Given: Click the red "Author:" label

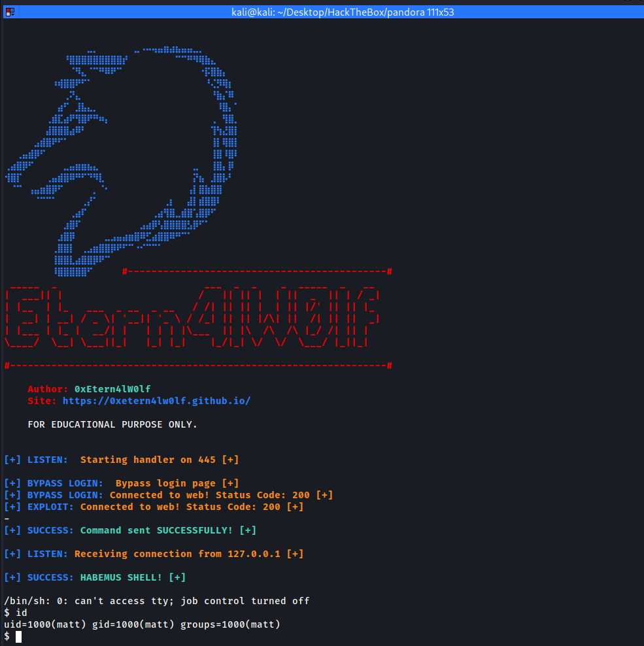Looking at the screenshot, I should pos(48,389).
